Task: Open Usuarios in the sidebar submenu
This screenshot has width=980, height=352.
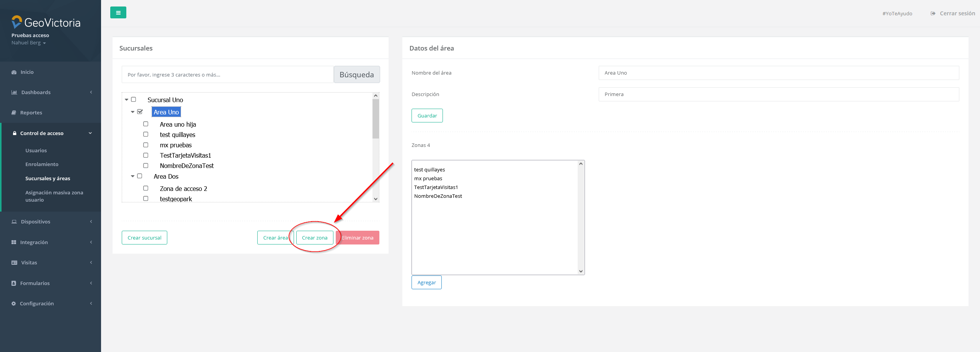Action: point(36,151)
